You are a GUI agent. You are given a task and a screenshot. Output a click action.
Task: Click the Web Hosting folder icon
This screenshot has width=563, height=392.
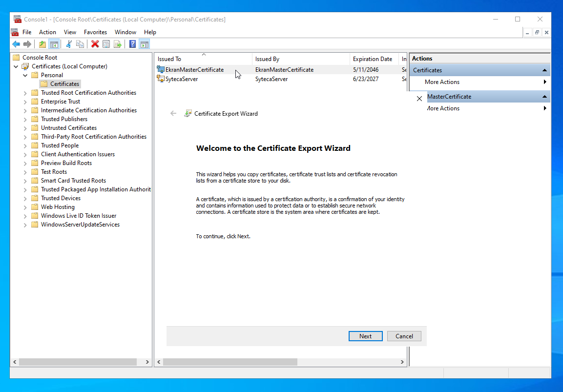(35, 207)
